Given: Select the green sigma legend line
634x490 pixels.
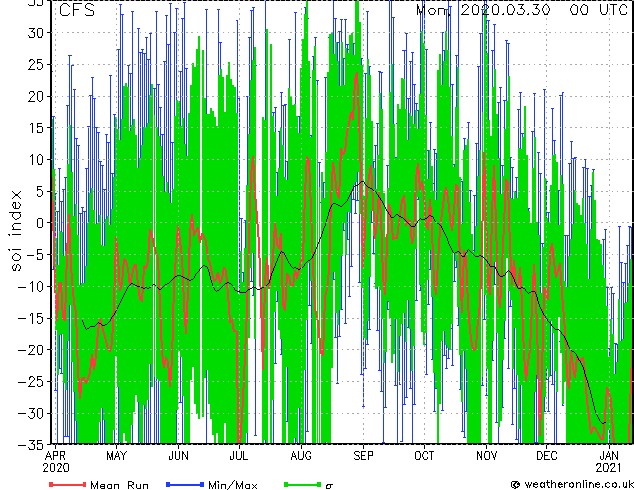Looking at the screenshot, I should click(x=302, y=484).
